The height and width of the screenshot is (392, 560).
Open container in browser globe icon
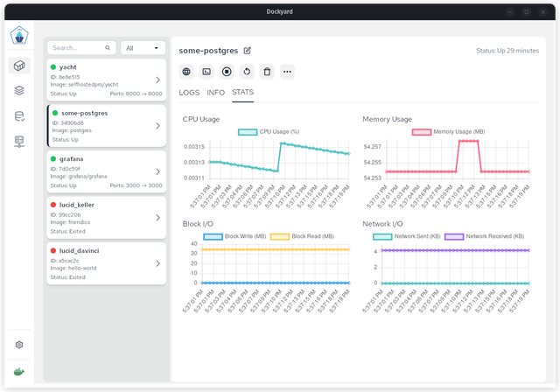[x=186, y=72]
